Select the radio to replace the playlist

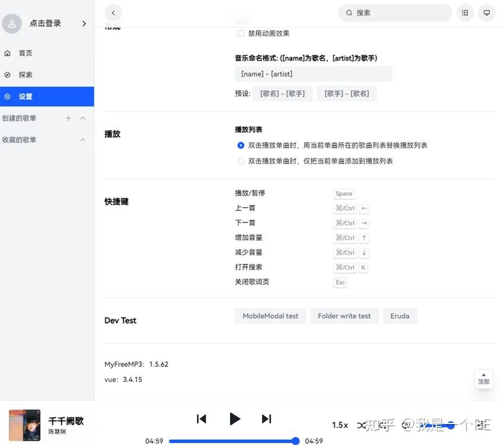(x=239, y=144)
